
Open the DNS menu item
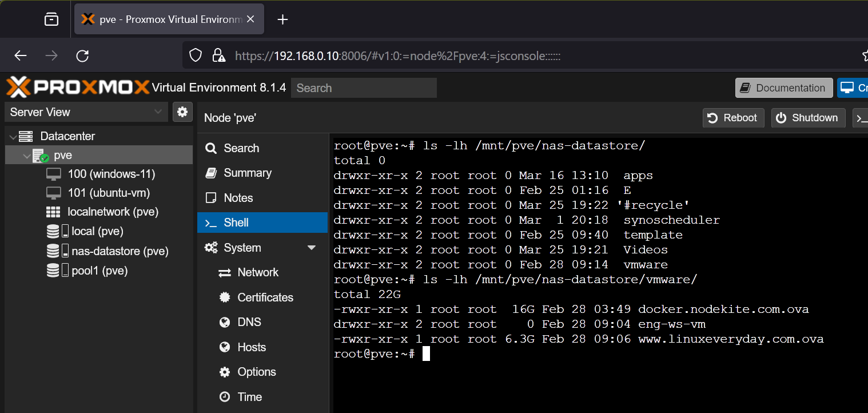pos(262,323)
